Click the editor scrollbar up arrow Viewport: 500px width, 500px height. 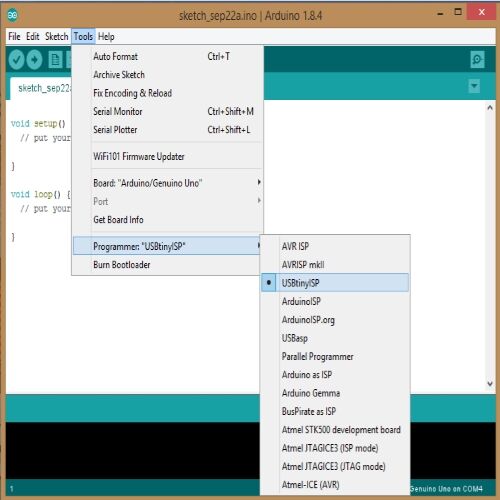tap(490, 108)
